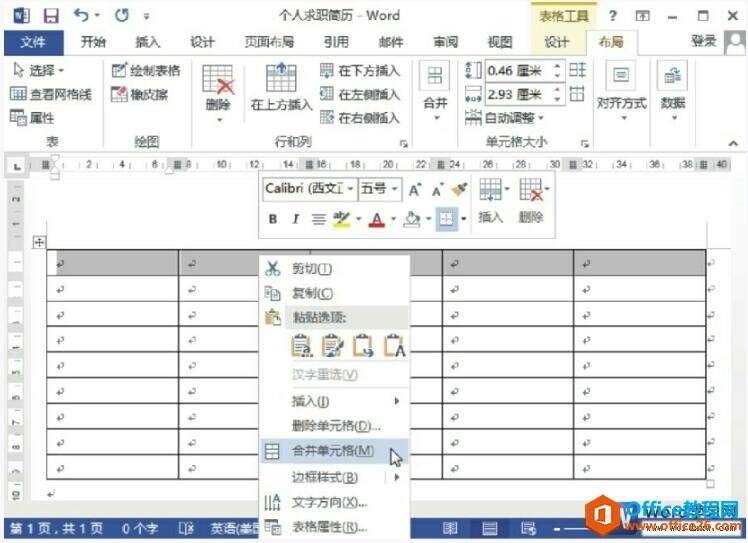Image resolution: width=748 pixels, height=543 pixels.
Task: Increase row height with the spinner up arrow
Action: [x=557, y=66]
